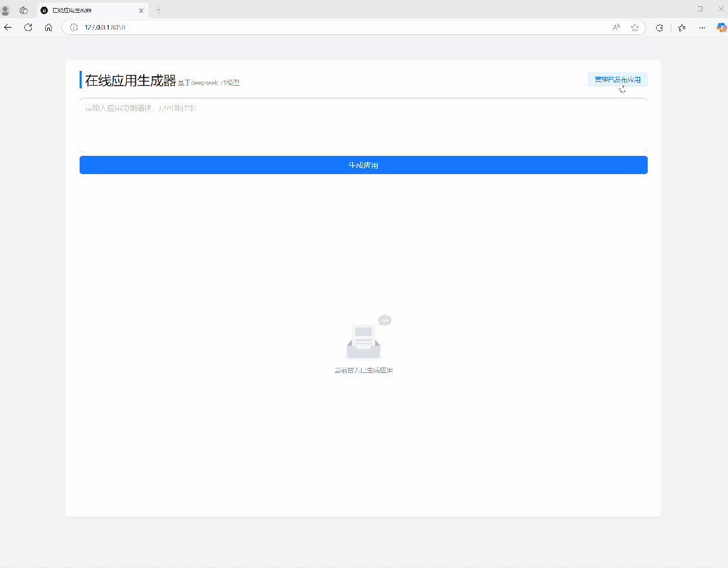This screenshot has height=568, width=728.
Task: Open the browser profile avatar
Action: tap(5, 9)
